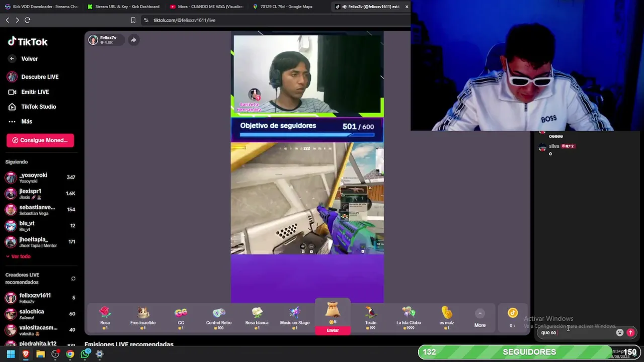
Task: Close the FelixxZv TikTok tab
Action: tap(407, 7)
